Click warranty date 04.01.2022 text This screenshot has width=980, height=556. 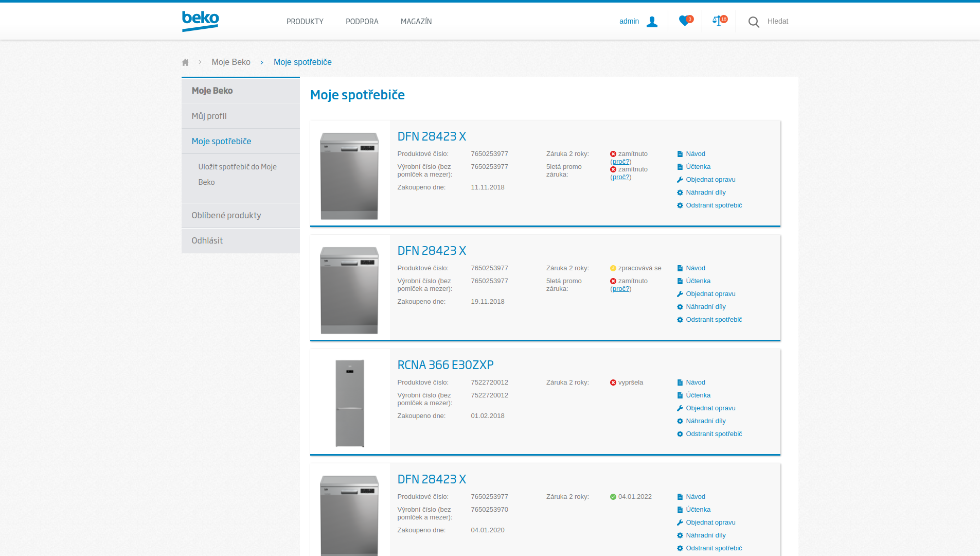point(635,497)
